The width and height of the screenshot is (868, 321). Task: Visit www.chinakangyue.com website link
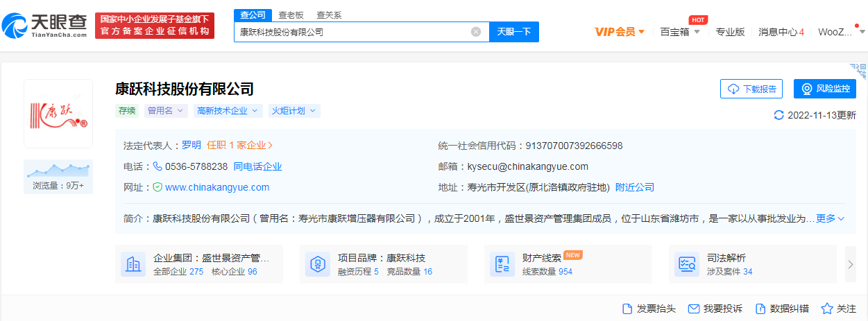[217, 187]
